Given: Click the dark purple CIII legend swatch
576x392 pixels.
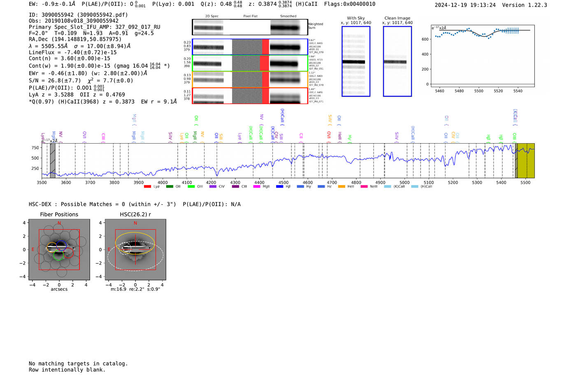Looking at the screenshot, I should click(x=235, y=187).
